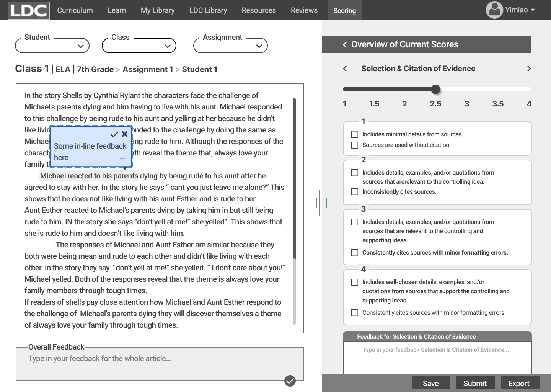Go to the previous scoring criterion
This screenshot has height=392, width=551.
click(345, 69)
